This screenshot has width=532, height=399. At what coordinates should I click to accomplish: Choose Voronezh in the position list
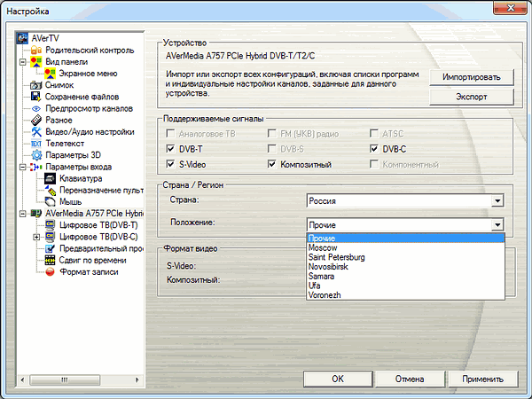point(405,295)
